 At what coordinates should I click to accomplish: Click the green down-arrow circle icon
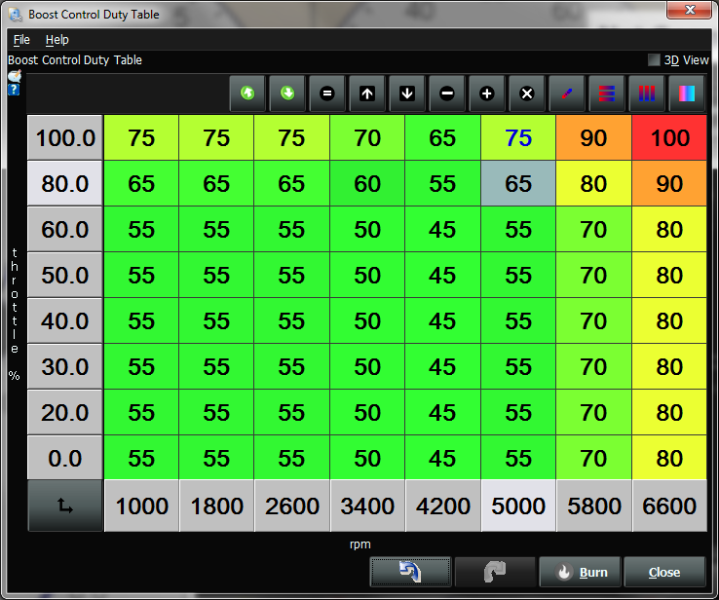point(287,93)
